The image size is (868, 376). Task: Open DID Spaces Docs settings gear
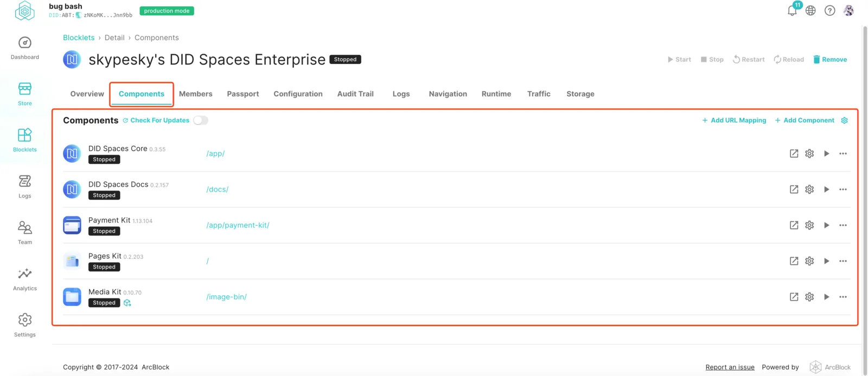click(809, 189)
